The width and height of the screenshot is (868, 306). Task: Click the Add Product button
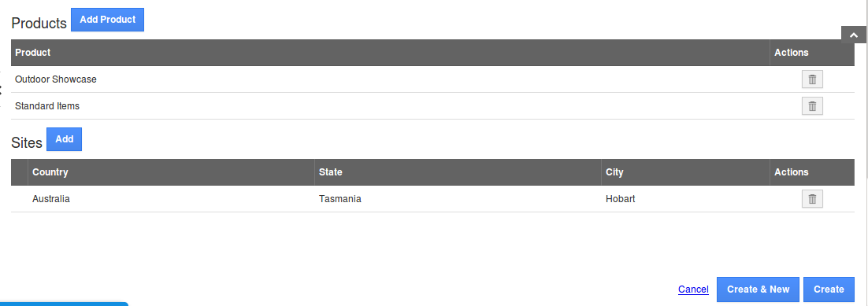point(107,20)
